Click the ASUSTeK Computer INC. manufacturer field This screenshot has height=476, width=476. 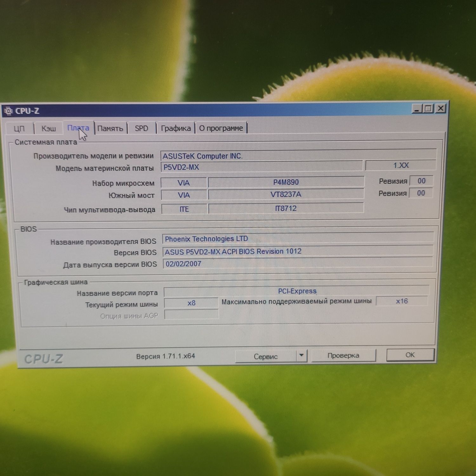(x=298, y=155)
